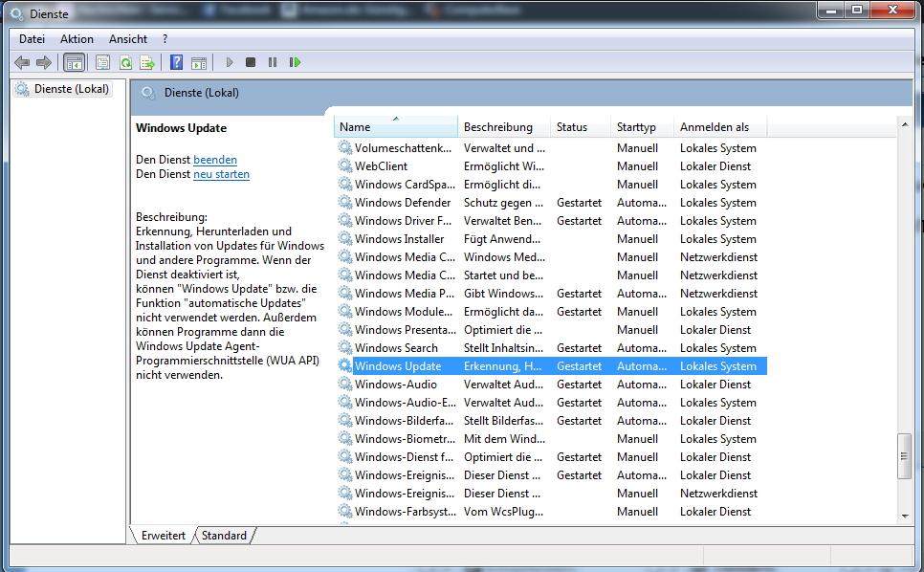Click the Refresh toolbar icon

125,62
